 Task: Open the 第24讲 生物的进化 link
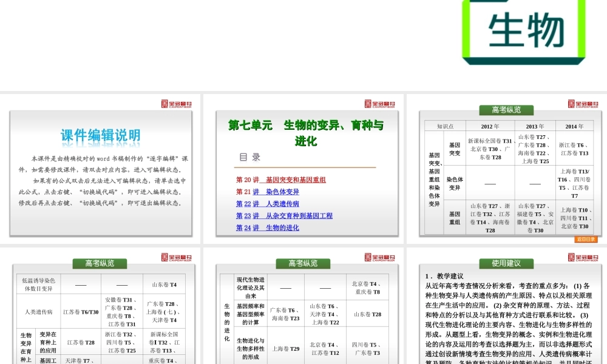[x=268, y=228]
